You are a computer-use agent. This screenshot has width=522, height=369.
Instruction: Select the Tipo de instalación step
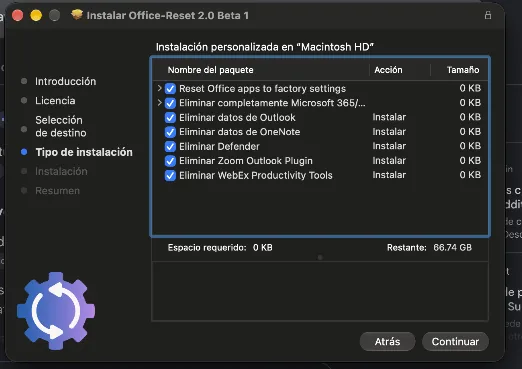(84, 152)
